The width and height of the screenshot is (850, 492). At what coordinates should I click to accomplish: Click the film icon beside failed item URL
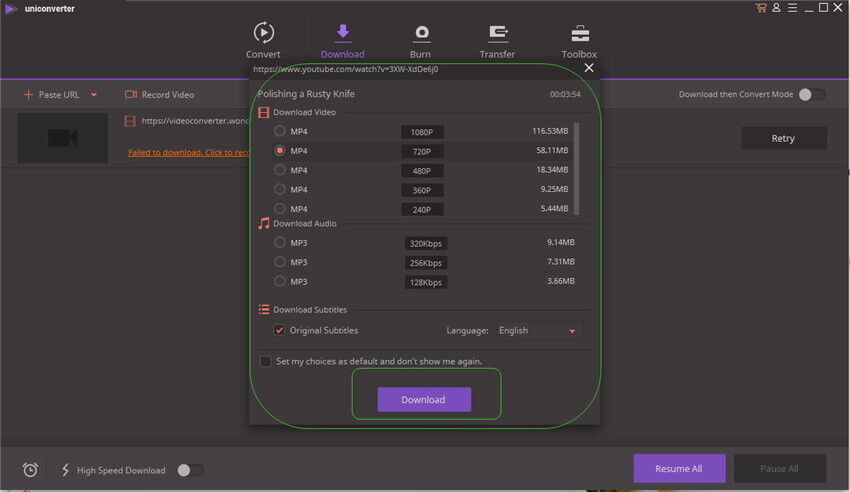click(130, 121)
